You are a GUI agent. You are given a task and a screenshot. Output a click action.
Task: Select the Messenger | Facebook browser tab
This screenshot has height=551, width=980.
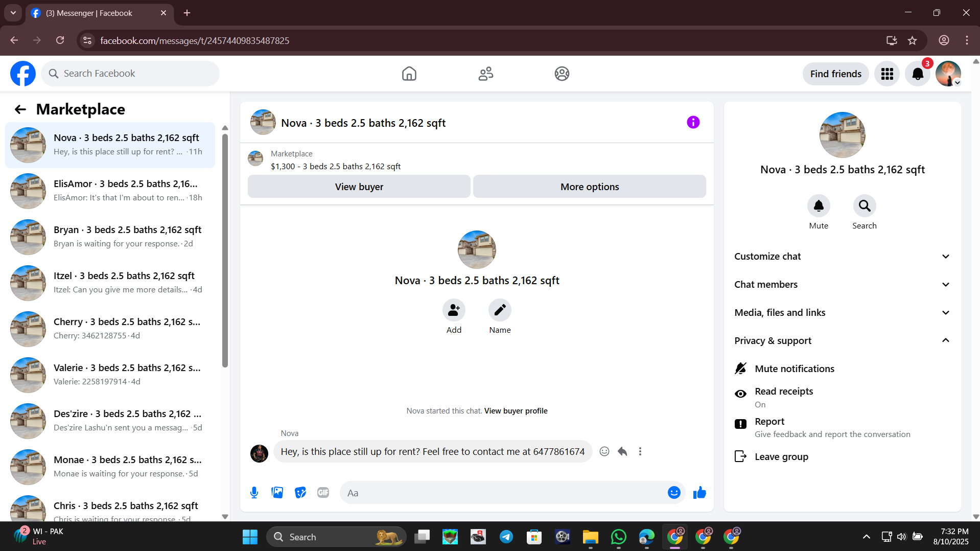[x=100, y=13]
